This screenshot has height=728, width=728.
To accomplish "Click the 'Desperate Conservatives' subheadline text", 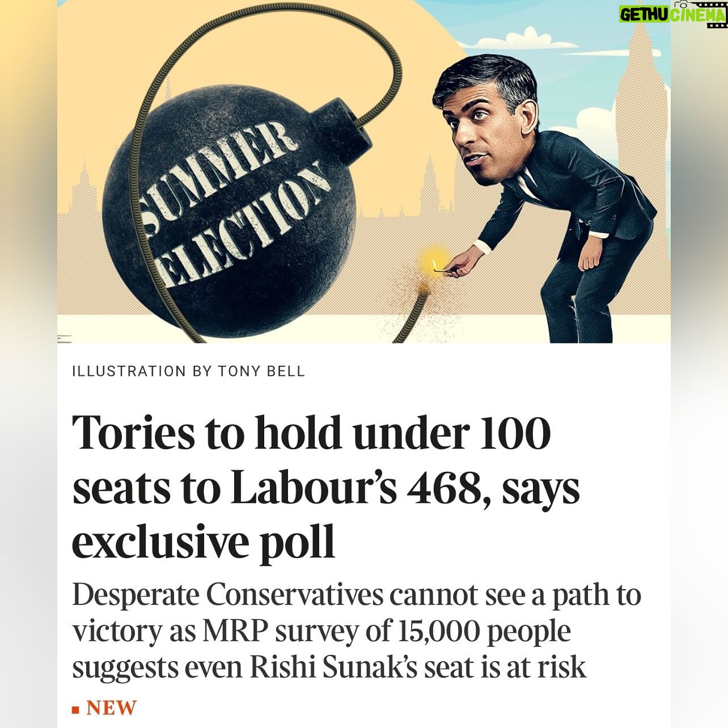I will pyautogui.click(x=357, y=631).
